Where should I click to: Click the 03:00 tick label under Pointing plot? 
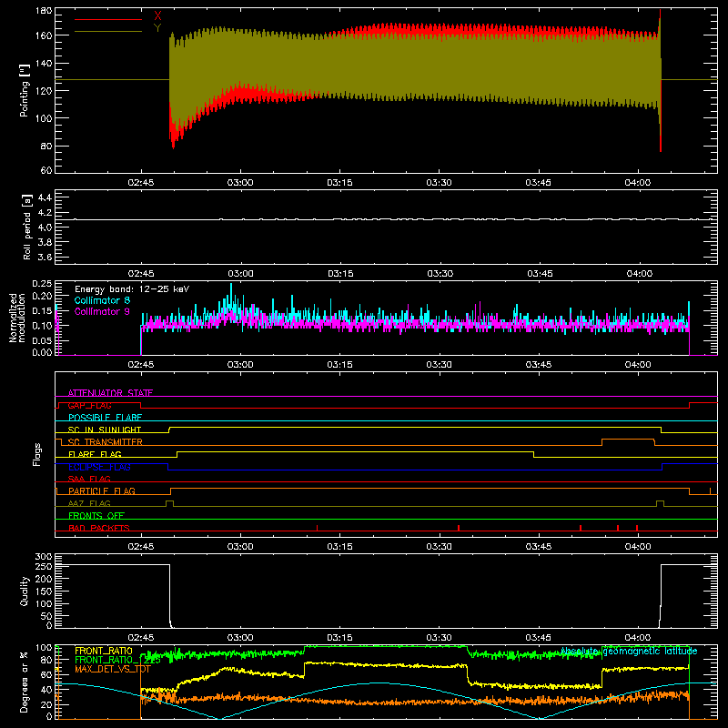240,183
